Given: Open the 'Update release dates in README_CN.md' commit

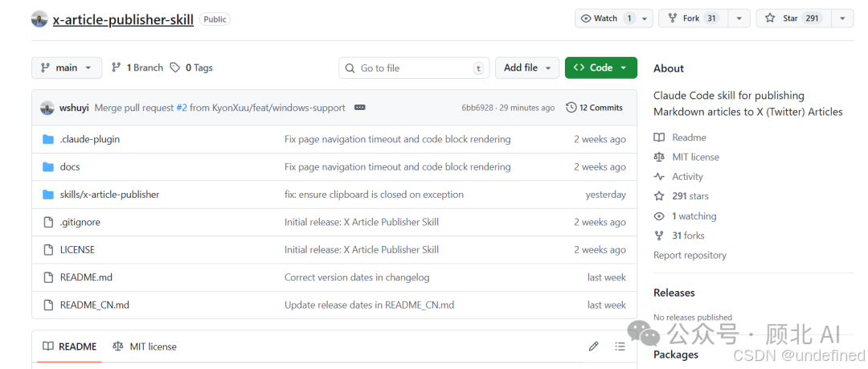Looking at the screenshot, I should click(369, 305).
